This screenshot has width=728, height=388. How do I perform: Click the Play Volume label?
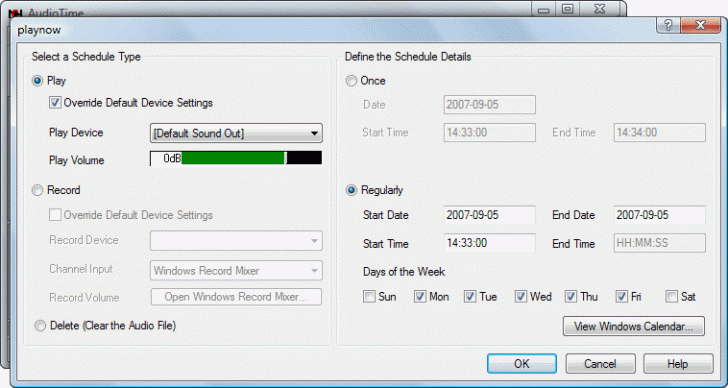click(77, 161)
